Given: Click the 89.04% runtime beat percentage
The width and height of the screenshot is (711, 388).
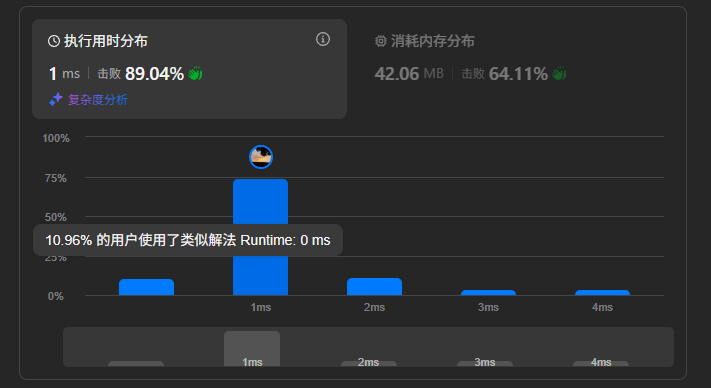Looking at the screenshot, I should coord(154,73).
